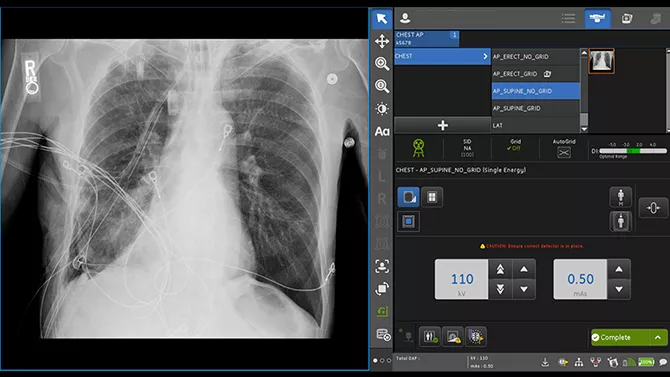This screenshot has height=377, width=670.
Task: Select the arrow pointer tool
Action: click(382, 19)
